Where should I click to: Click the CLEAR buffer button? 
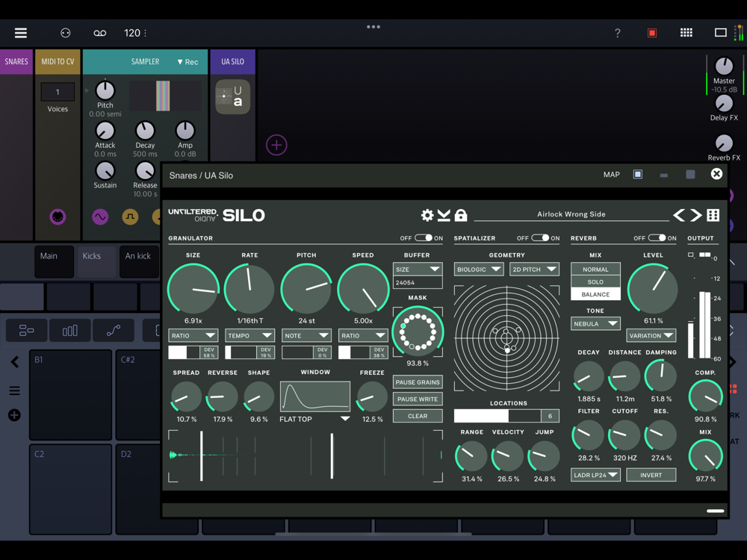point(418,416)
